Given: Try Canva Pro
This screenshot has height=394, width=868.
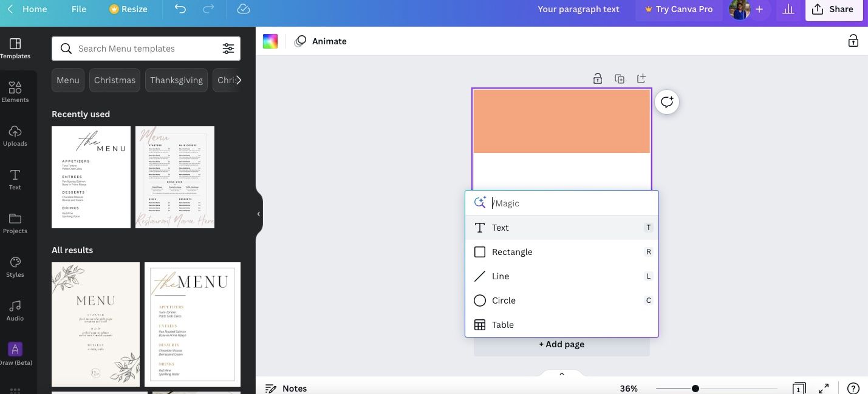Looking at the screenshot, I should click(x=678, y=9).
